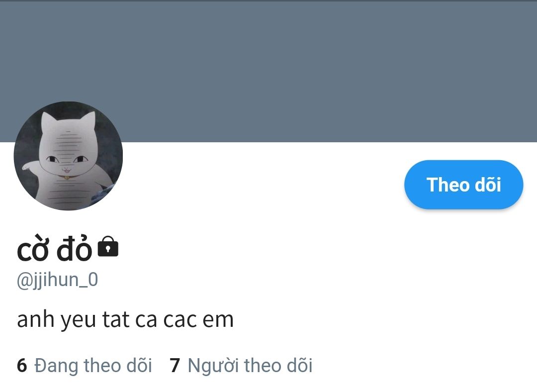Click the followers count number 7
The image size is (537, 392).
pyautogui.click(x=175, y=365)
